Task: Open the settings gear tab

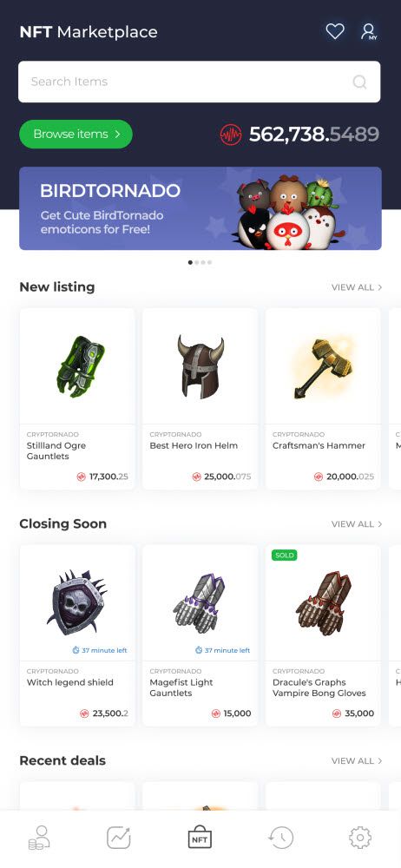Action: (360, 838)
